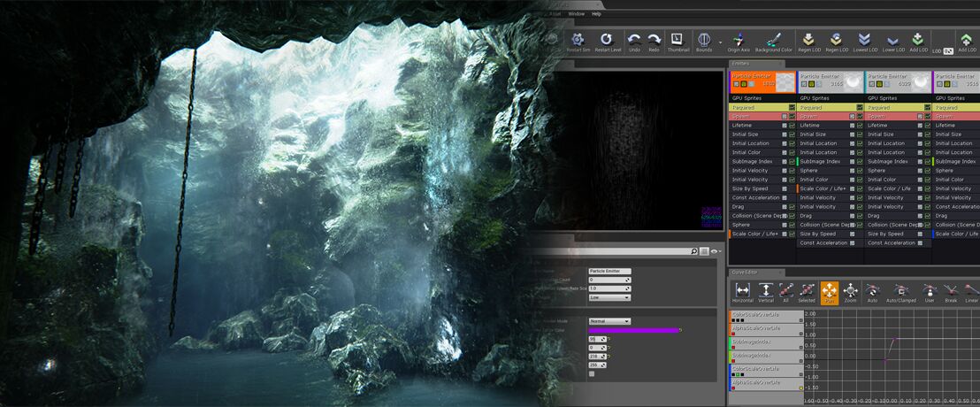Screen dimensions: 980x407
Task: Toggle the Origin Axis icon
Action: coord(739,40)
